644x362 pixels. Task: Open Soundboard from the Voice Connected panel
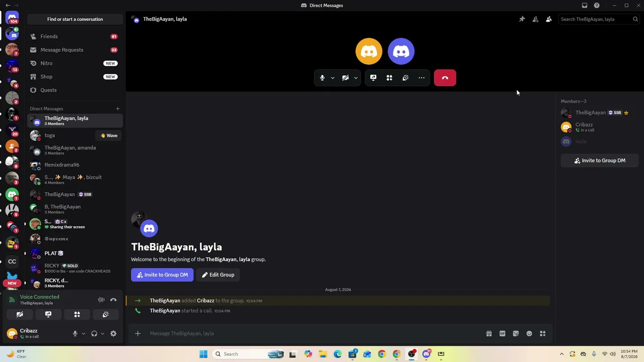[x=106, y=314]
